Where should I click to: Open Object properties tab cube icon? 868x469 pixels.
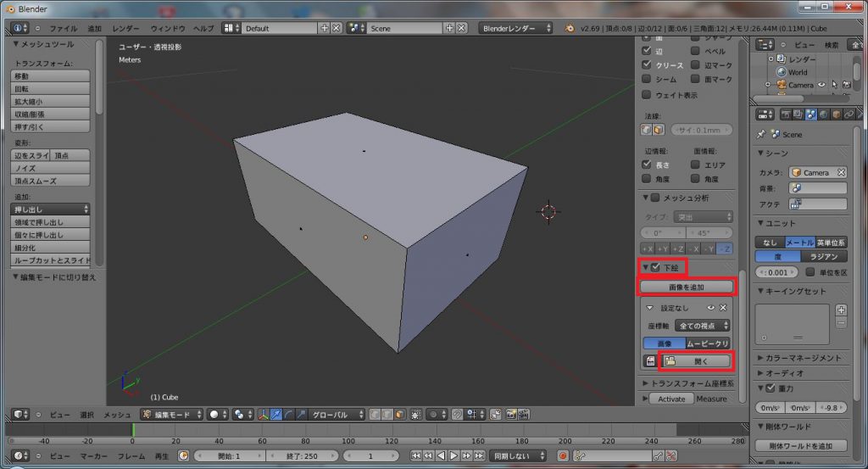[x=836, y=114]
